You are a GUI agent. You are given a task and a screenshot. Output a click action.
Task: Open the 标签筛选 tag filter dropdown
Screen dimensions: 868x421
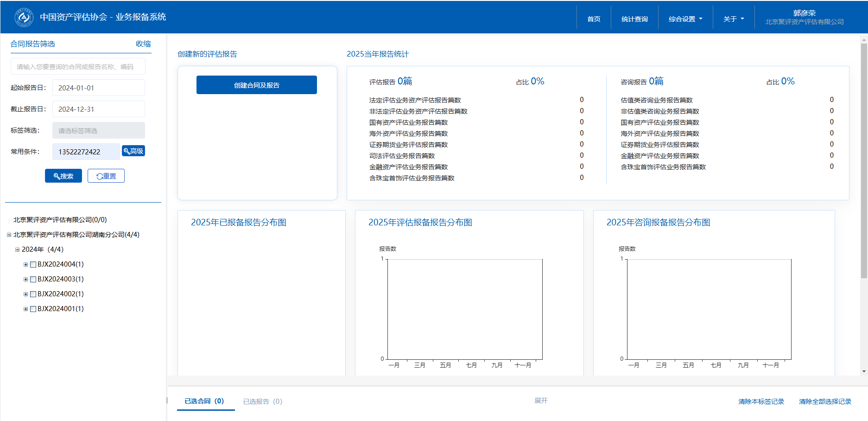98,131
